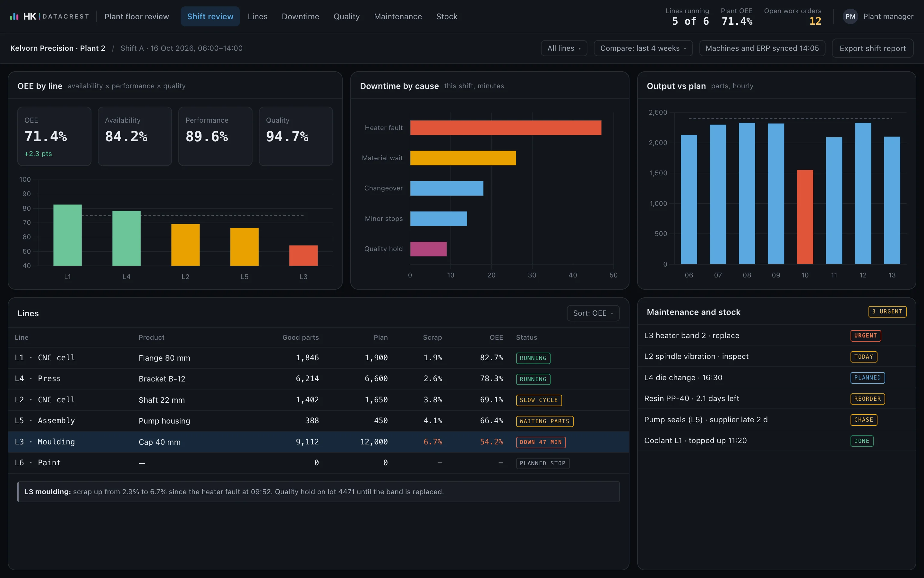Click the Minor stops downtime bar

click(438, 219)
